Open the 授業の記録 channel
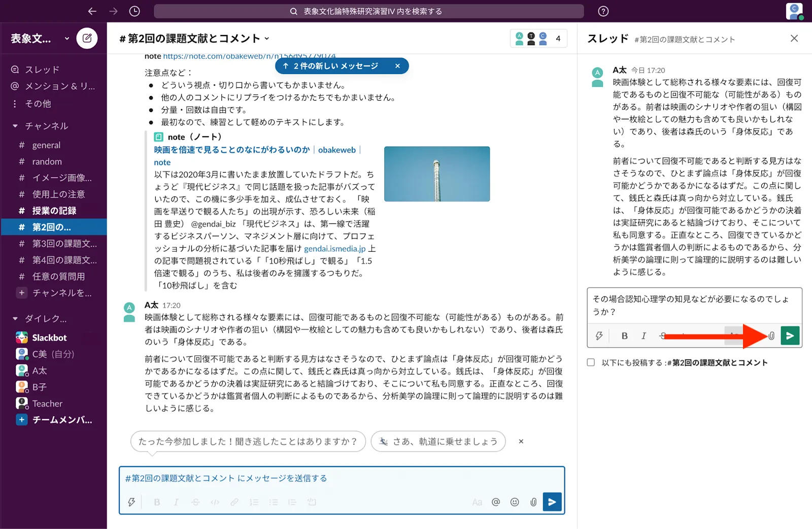This screenshot has height=529, width=812. tap(54, 211)
